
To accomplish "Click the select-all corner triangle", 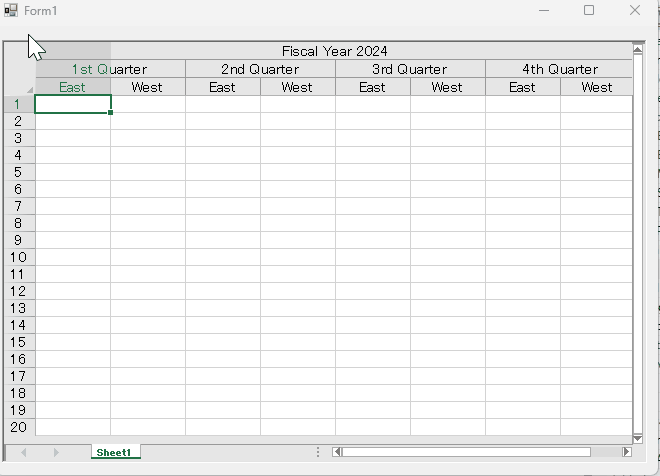I will point(30,90).
